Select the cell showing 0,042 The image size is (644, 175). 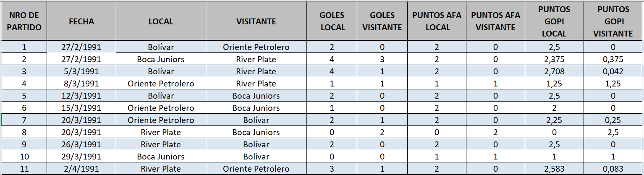point(613,71)
